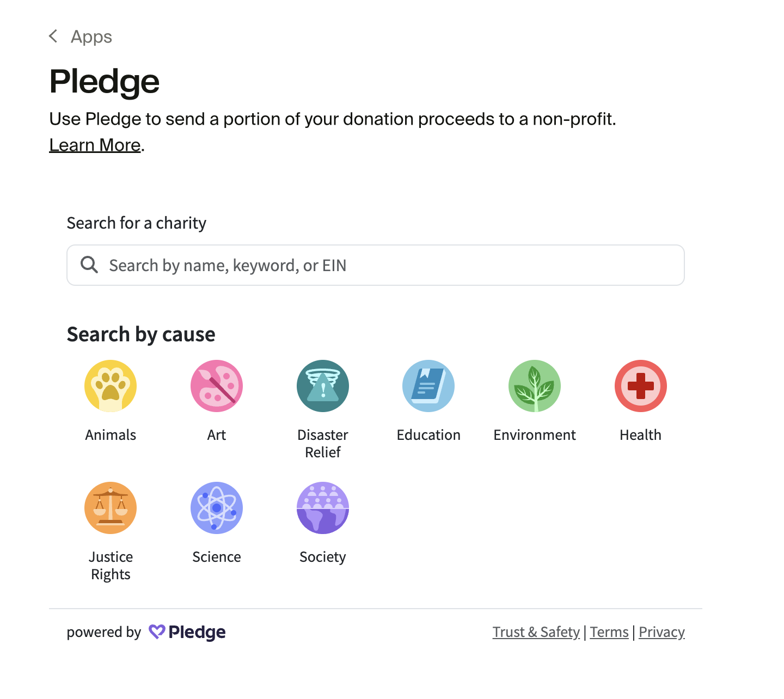Click the back chevron beside Apps
The width and height of the screenshot is (784, 699).
click(x=53, y=36)
